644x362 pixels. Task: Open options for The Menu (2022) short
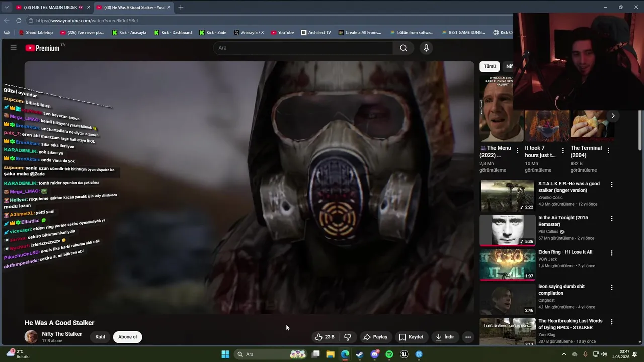pos(518,151)
